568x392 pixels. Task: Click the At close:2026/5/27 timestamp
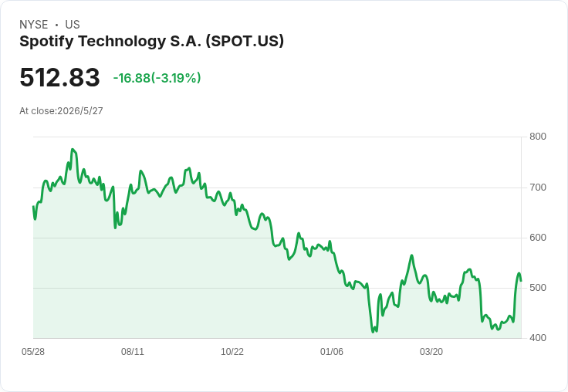coord(61,111)
